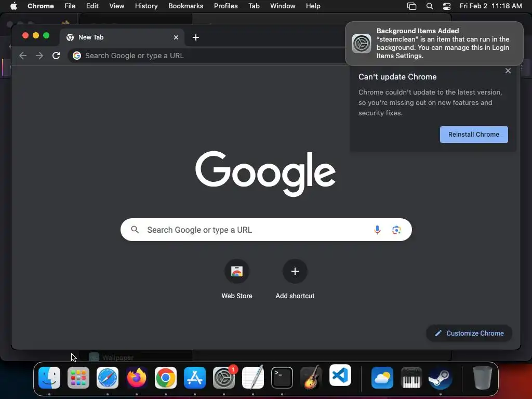Click Reinstall Chrome button
This screenshot has width=532, height=399.
(x=474, y=135)
